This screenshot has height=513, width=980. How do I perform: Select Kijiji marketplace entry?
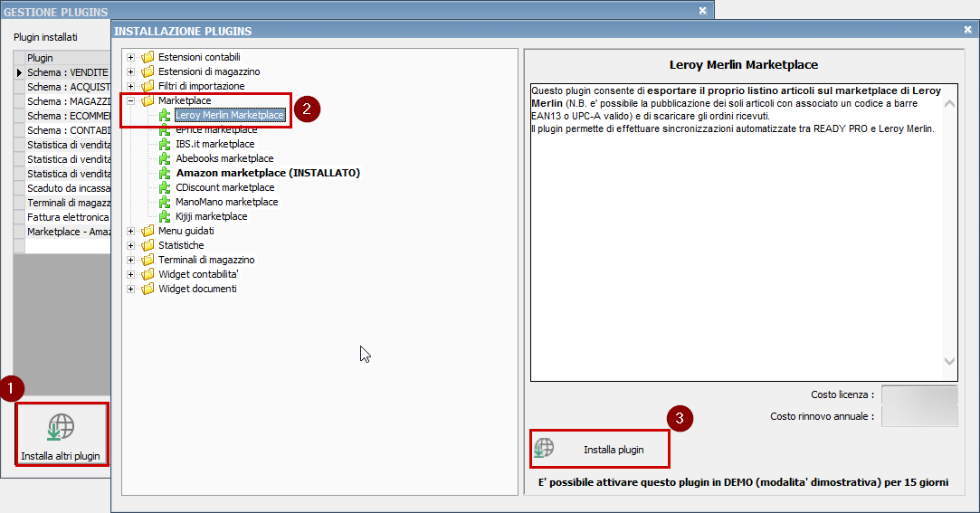click(x=211, y=216)
